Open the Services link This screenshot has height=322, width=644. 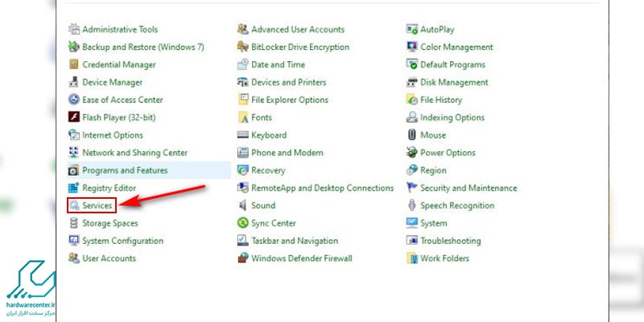point(97,205)
